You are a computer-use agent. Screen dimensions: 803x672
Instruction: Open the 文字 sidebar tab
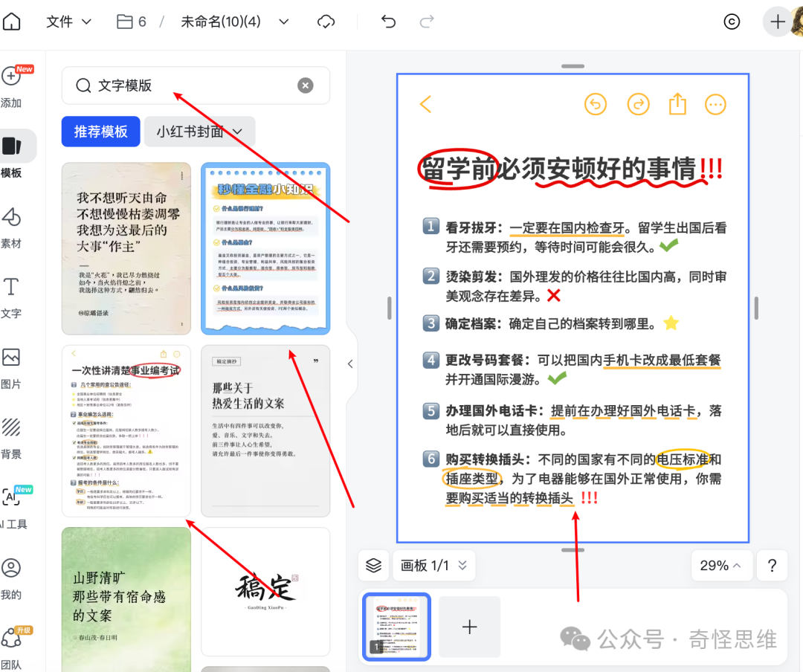point(11,298)
